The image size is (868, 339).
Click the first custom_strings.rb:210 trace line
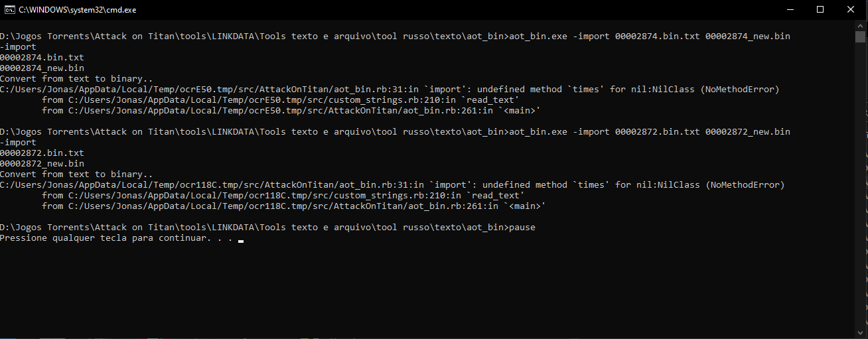281,100
